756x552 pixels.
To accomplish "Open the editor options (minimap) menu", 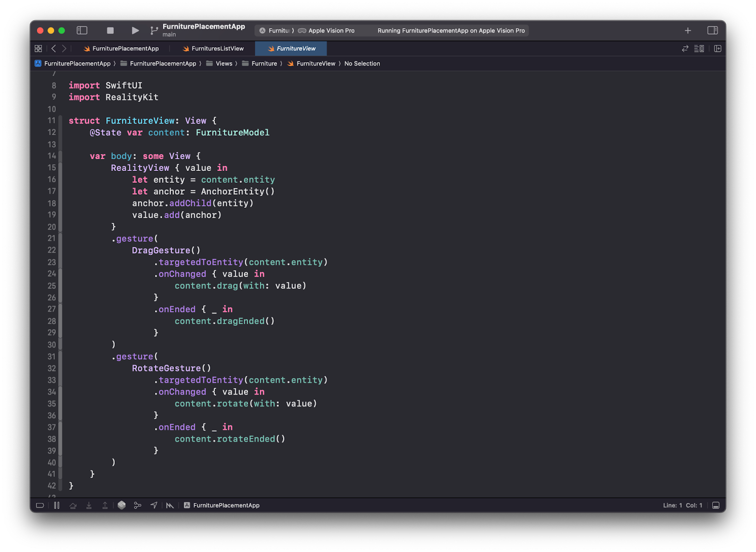I will pyautogui.click(x=699, y=49).
